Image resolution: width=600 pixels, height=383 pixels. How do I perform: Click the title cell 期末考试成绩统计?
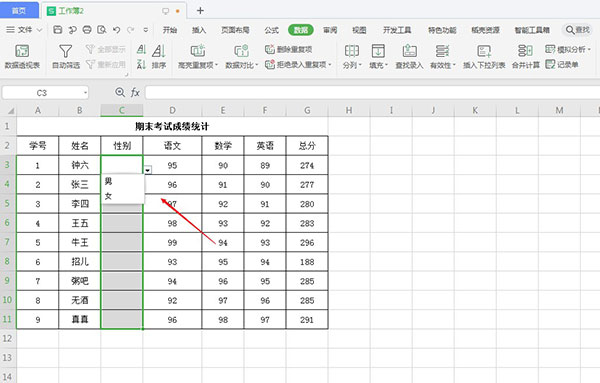click(x=172, y=126)
